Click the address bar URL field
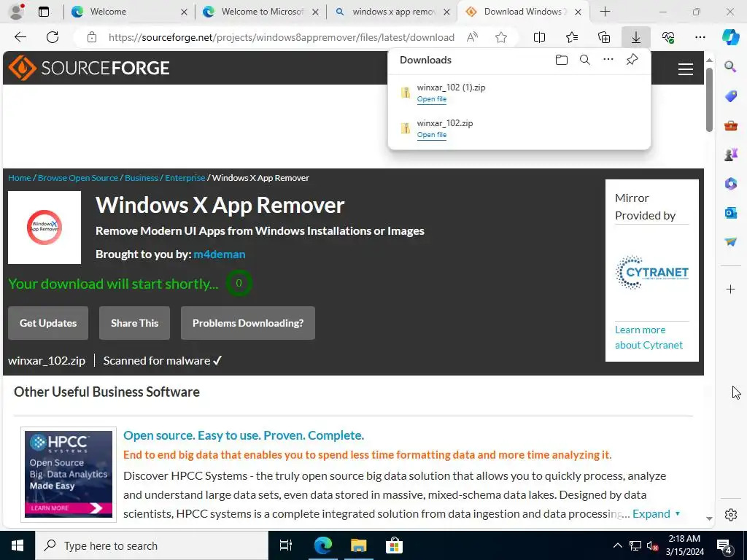 pyautogui.click(x=281, y=37)
